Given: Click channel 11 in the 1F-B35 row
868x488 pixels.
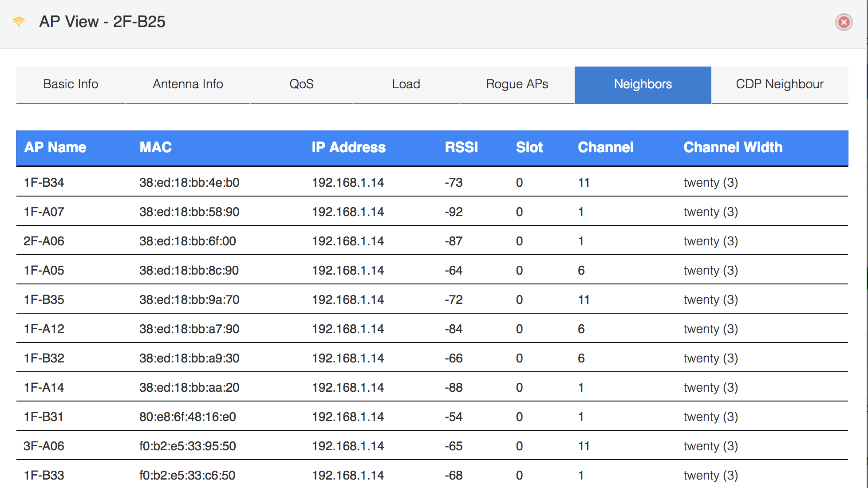Looking at the screenshot, I should point(584,299).
